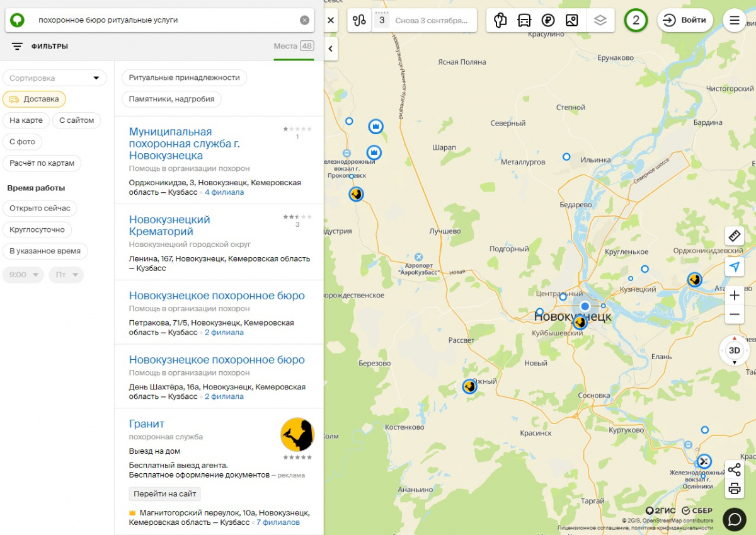Click the map marker near Куйбышевский
This screenshot has height=535, width=756.
pyautogui.click(x=580, y=323)
